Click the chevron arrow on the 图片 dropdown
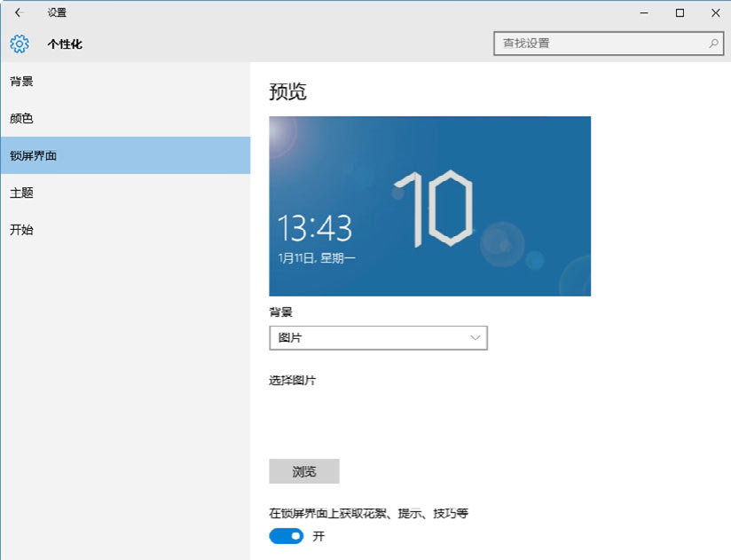The image size is (731, 560). pos(476,338)
